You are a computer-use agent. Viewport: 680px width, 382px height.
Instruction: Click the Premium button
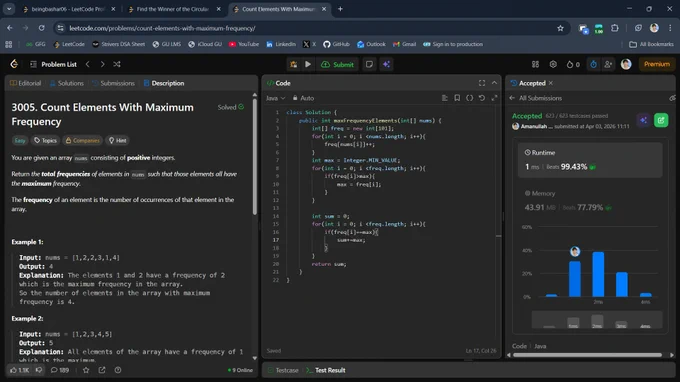(657, 64)
